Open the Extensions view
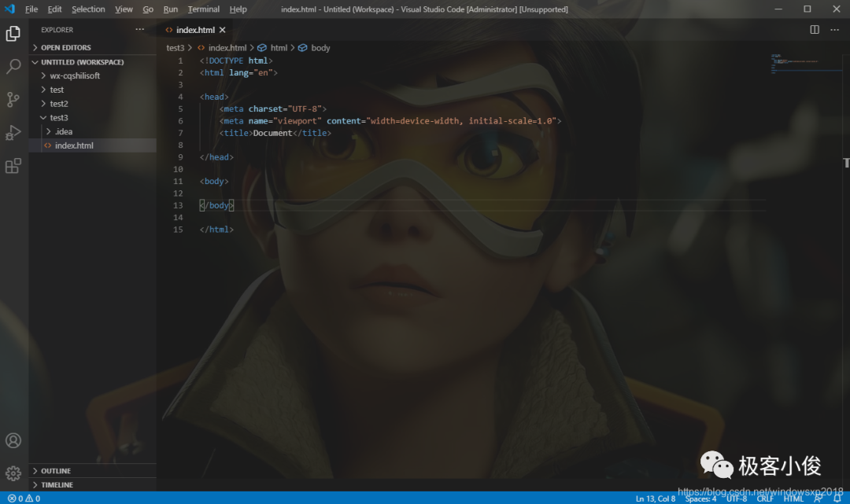The image size is (850, 504). 13,166
